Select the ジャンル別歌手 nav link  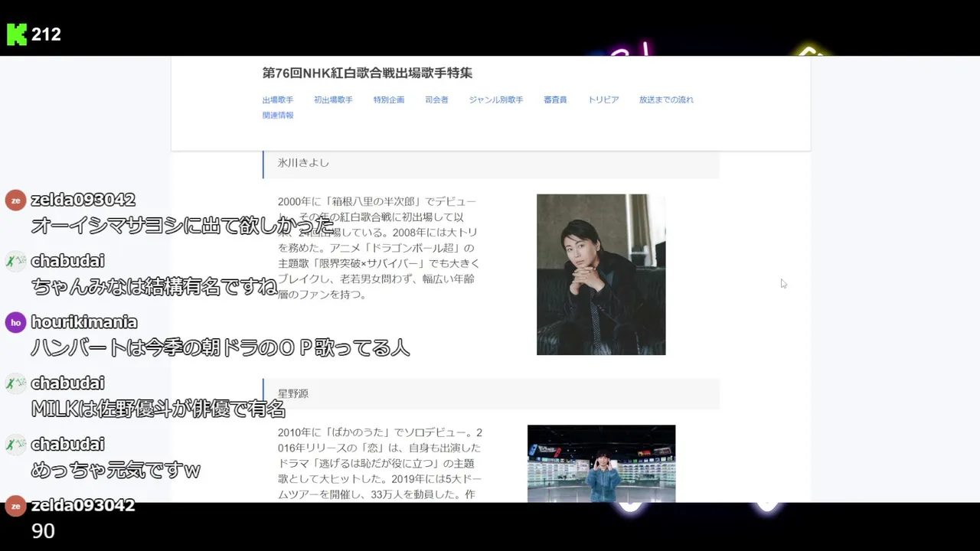496,99
